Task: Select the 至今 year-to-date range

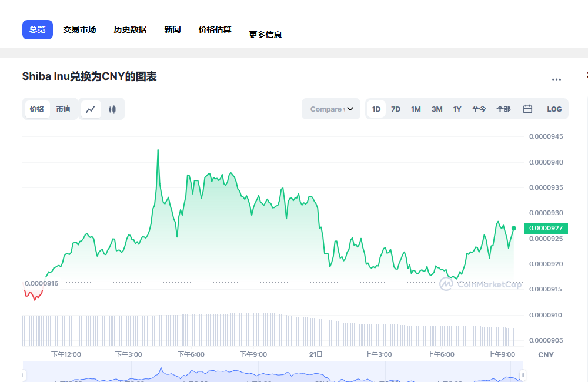Action: point(479,109)
